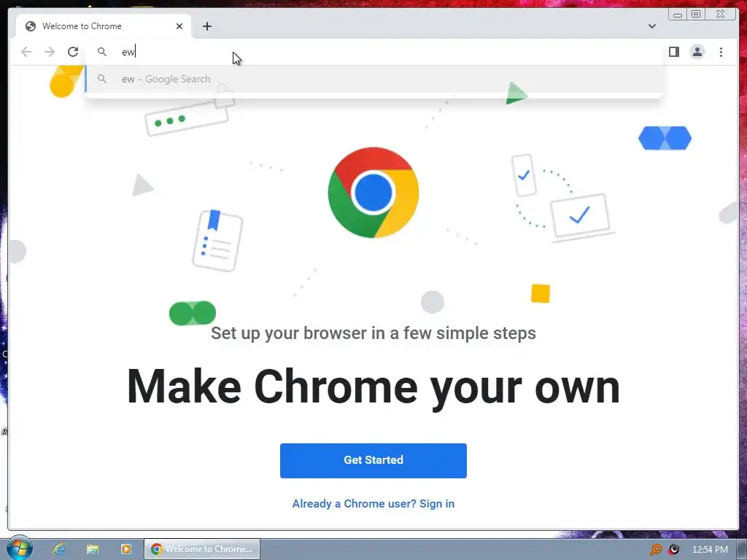Open the Chrome profile avatar menu
This screenshot has height=560, width=747.
tap(697, 52)
